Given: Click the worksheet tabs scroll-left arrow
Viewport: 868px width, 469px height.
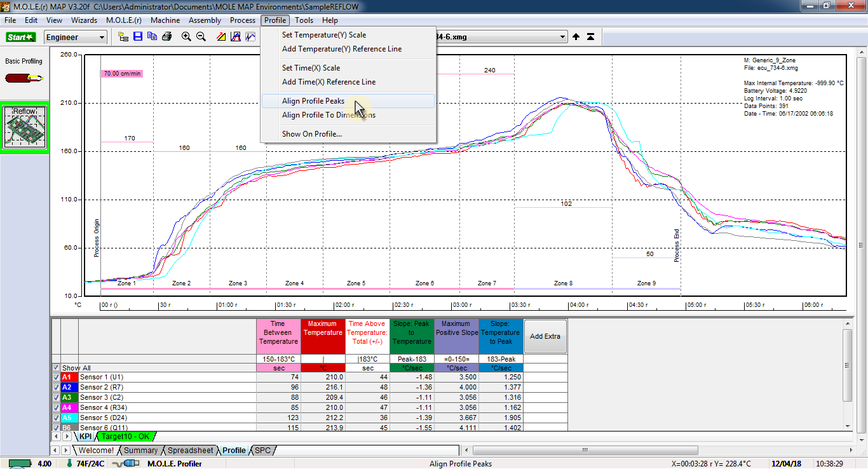Looking at the screenshot, I should [x=56, y=450].
